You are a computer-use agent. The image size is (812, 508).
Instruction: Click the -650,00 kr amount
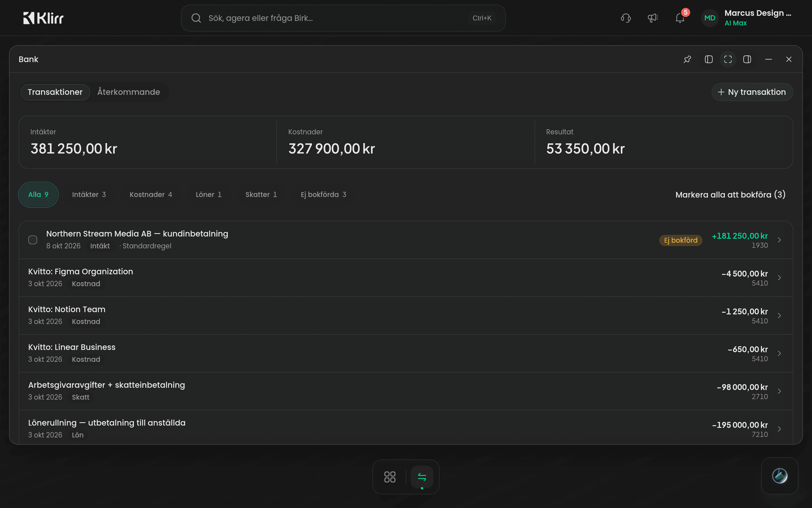(748, 349)
